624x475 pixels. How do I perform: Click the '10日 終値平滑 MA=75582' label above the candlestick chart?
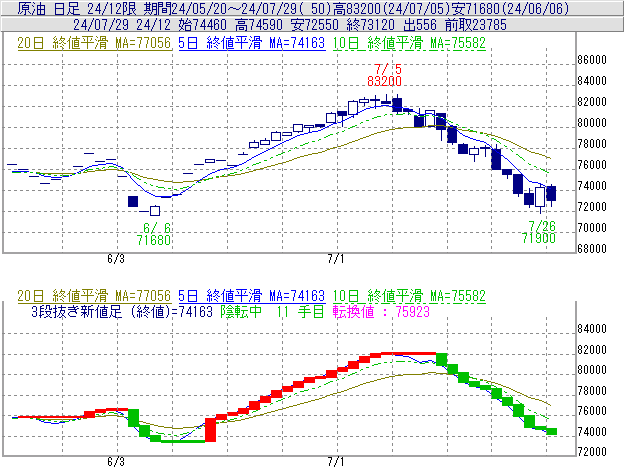pos(409,43)
